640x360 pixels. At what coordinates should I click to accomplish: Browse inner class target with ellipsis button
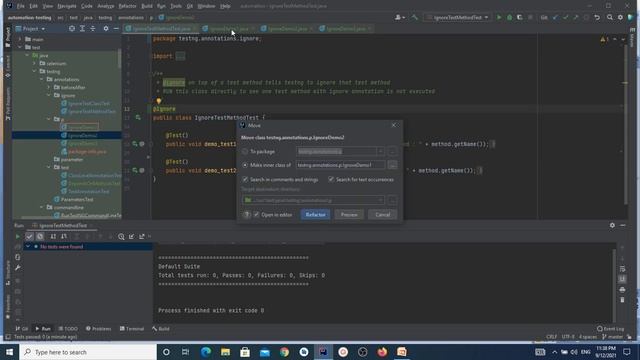click(x=392, y=165)
